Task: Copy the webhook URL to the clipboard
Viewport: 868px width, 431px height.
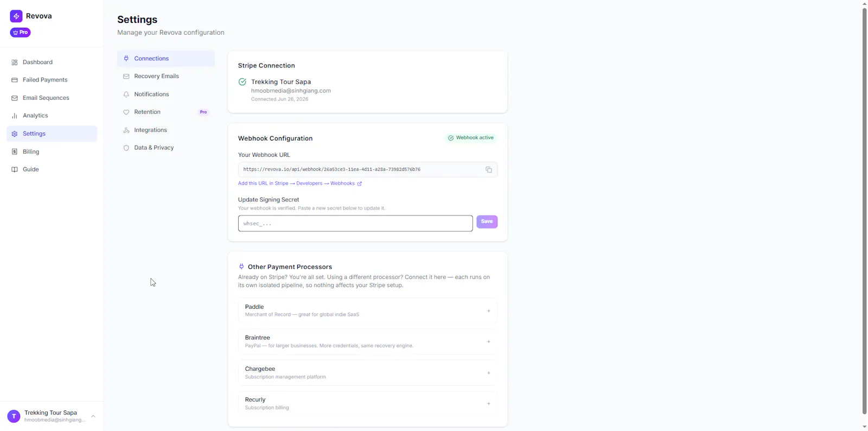Action: point(489,170)
